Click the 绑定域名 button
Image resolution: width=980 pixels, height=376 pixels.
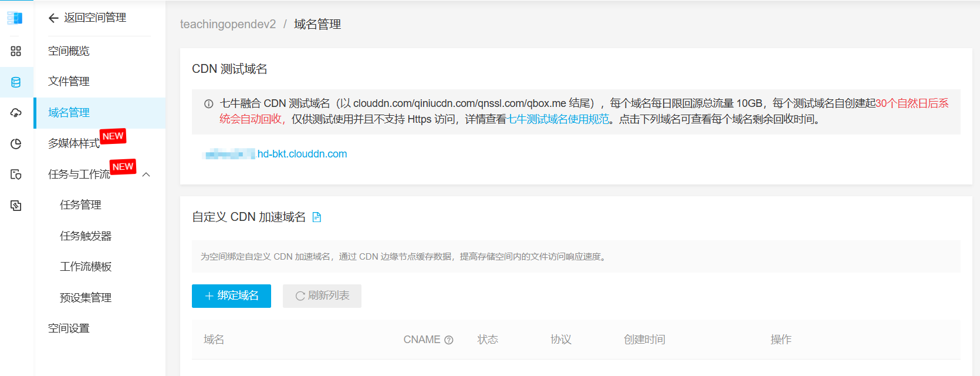click(x=231, y=296)
